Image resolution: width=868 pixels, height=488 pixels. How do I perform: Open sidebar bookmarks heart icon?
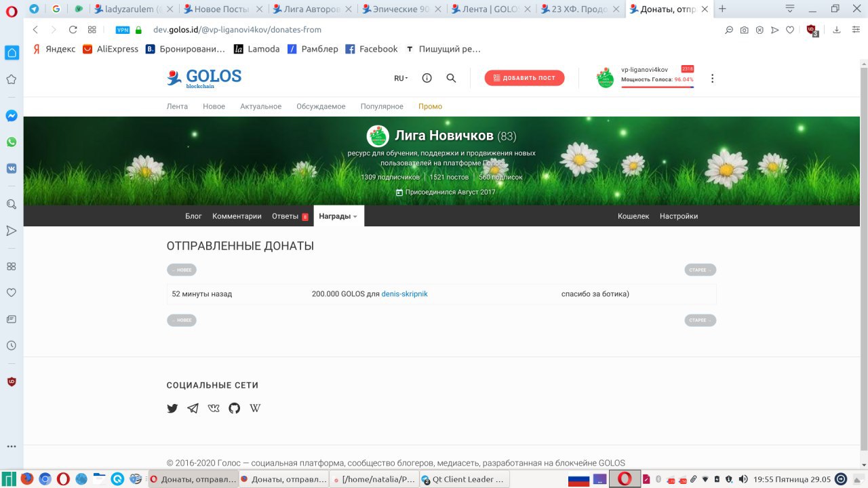click(11, 293)
